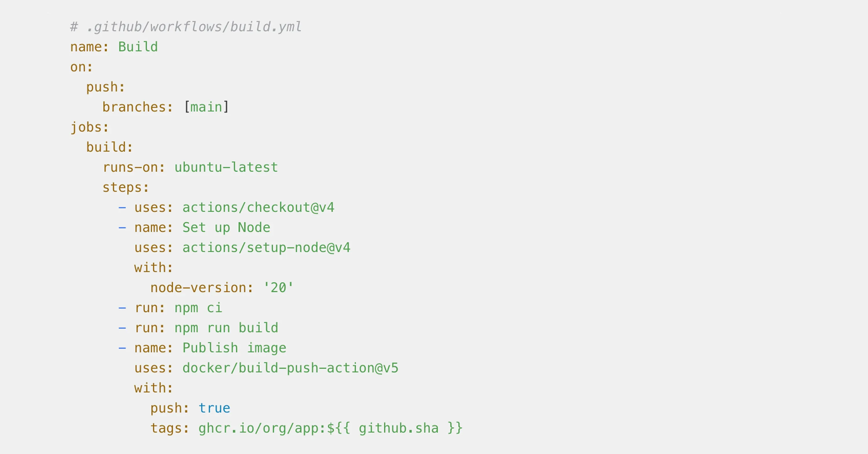Click the 'npm ci' run command
This screenshot has height=454, width=868.
(x=198, y=308)
